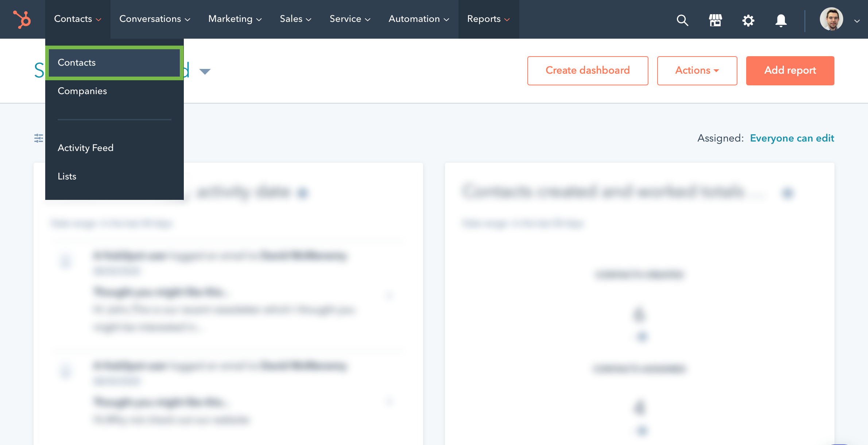The image size is (868, 445).
Task: Select Contacts in the dropdown menu
Action: (x=114, y=63)
